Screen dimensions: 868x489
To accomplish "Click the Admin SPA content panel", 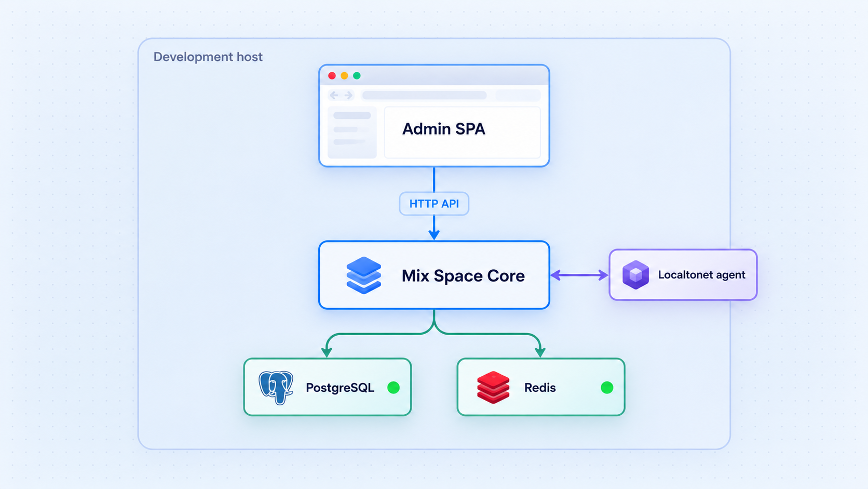I will coord(462,133).
